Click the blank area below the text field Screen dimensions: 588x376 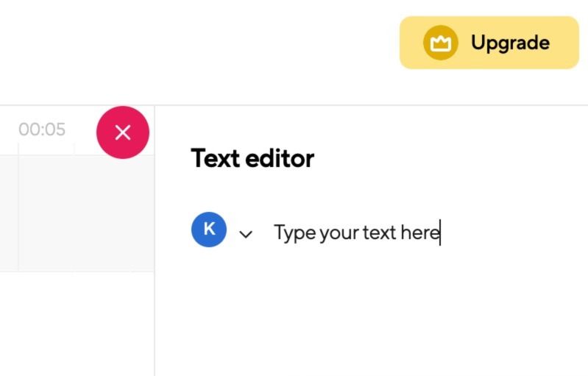point(368,309)
